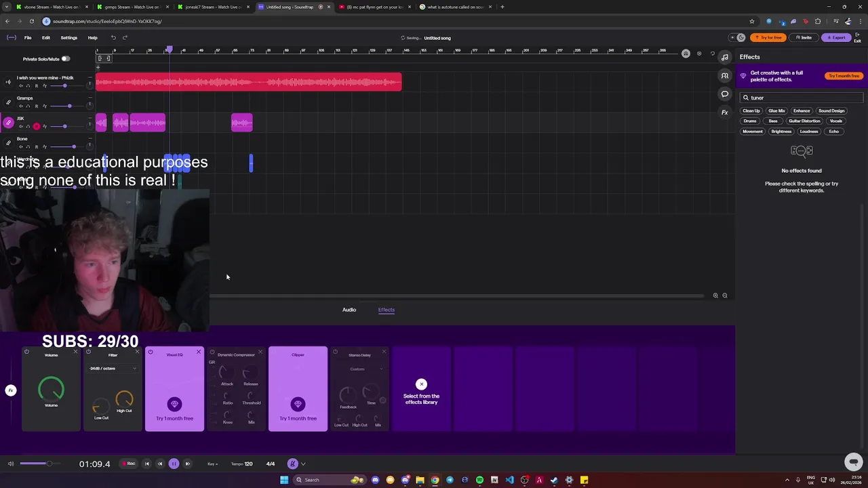Remove the Visual EQ effect
Image resolution: width=868 pixels, height=488 pixels.
[198, 351]
